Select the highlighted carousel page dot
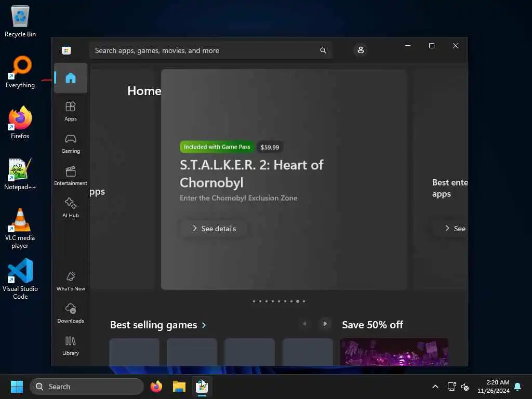The width and height of the screenshot is (532, 399). [298, 301]
